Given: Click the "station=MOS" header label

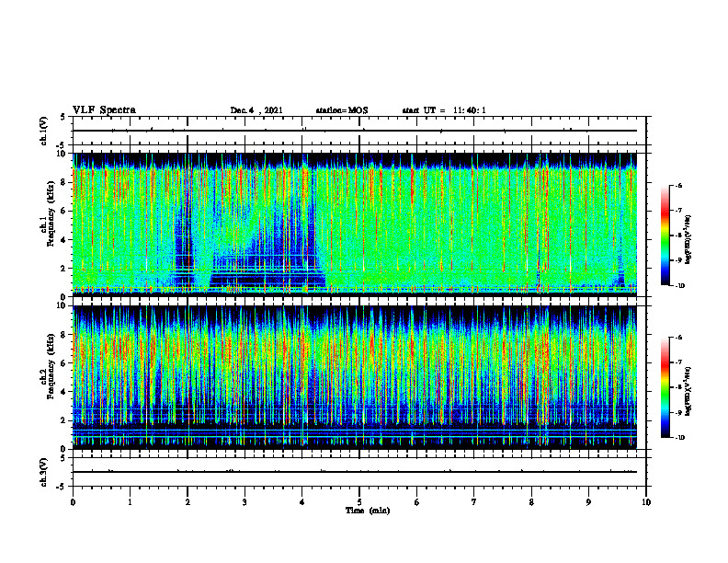Looking at the screenshot, I should pyautogui.click(x=342, y=110).
